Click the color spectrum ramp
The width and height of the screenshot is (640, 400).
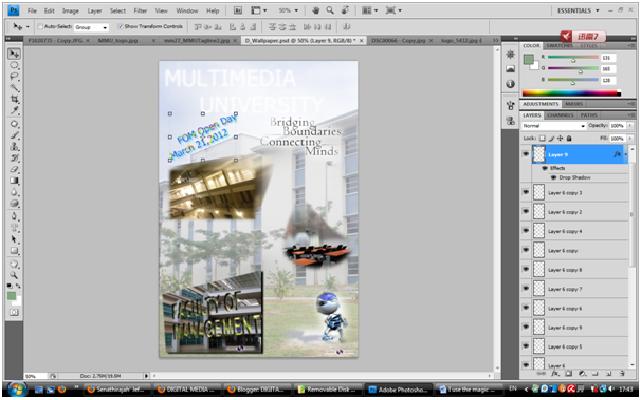[x=571, y=93]
